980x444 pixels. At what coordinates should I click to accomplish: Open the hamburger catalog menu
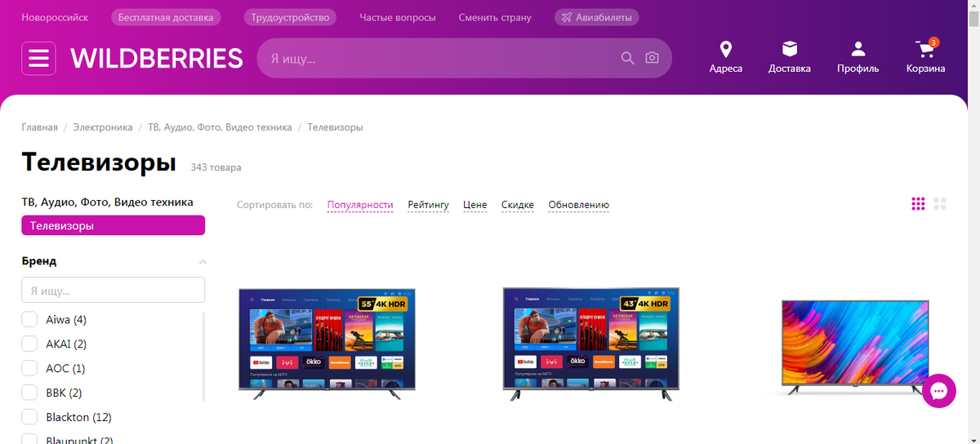[38, 58]
